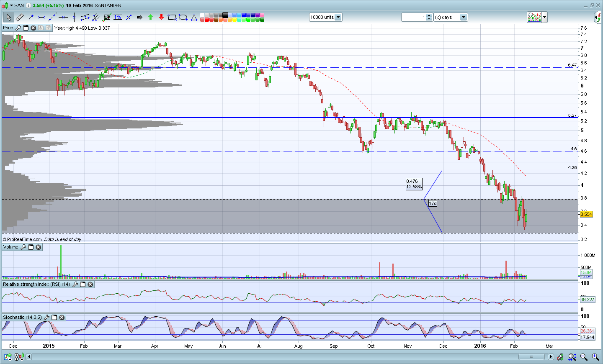Click the horizontal fit zoom magnifier
The image size is (603, 364).
tap(572, 357)
